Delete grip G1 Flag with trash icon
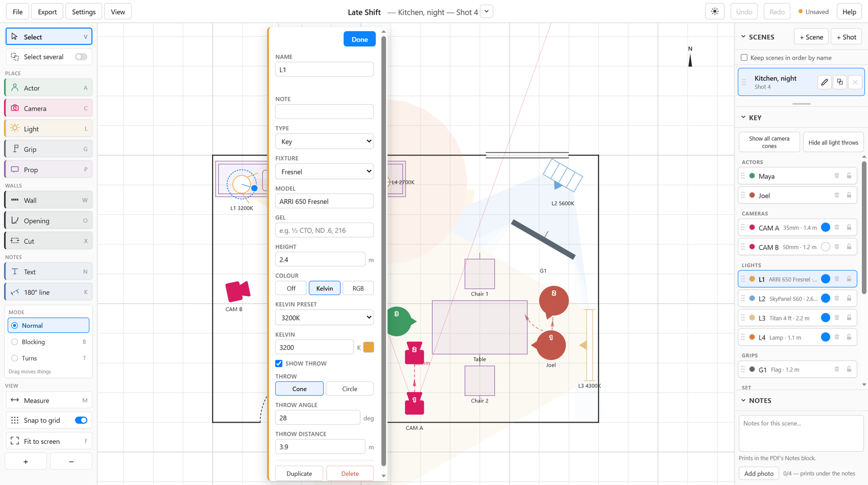This screenshot has width=868, height=485. (837, 369)
